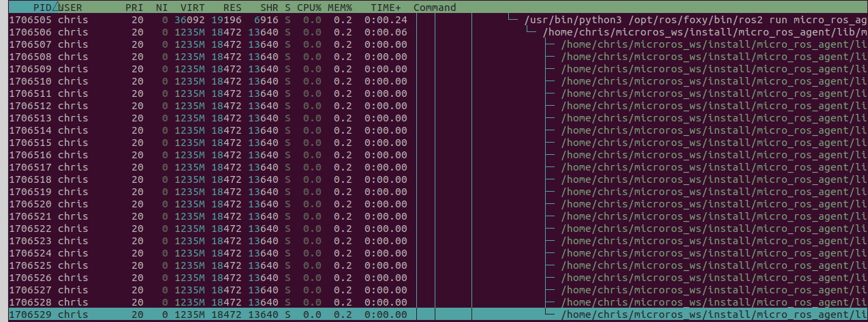Click the NI column header
Image resolution: width=868 pixels, height=322 pixels.
[x=161, y=8]
